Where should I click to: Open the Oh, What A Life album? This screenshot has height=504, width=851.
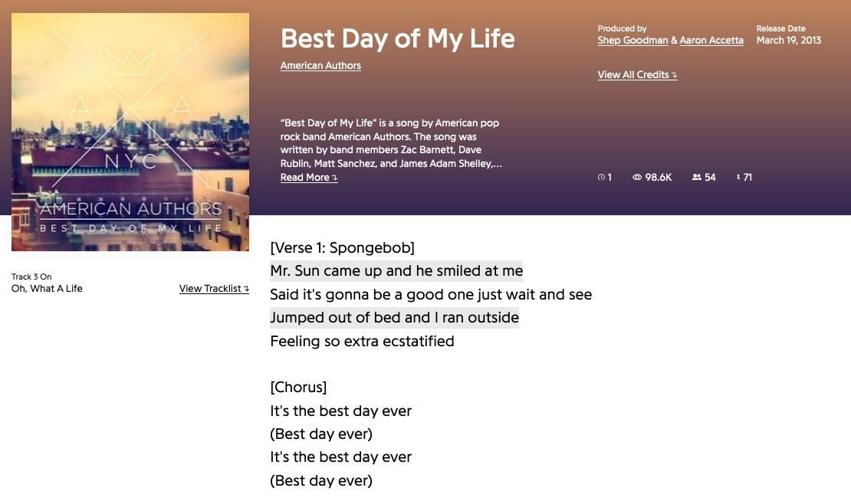(x=46, y=288)
